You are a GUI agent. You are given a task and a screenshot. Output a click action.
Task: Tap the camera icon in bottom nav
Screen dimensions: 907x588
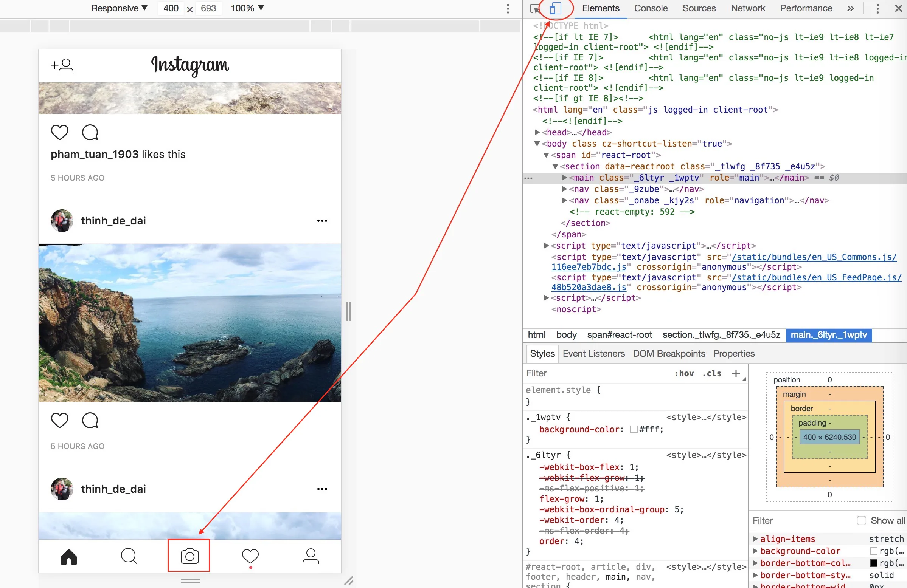point(189,556)
